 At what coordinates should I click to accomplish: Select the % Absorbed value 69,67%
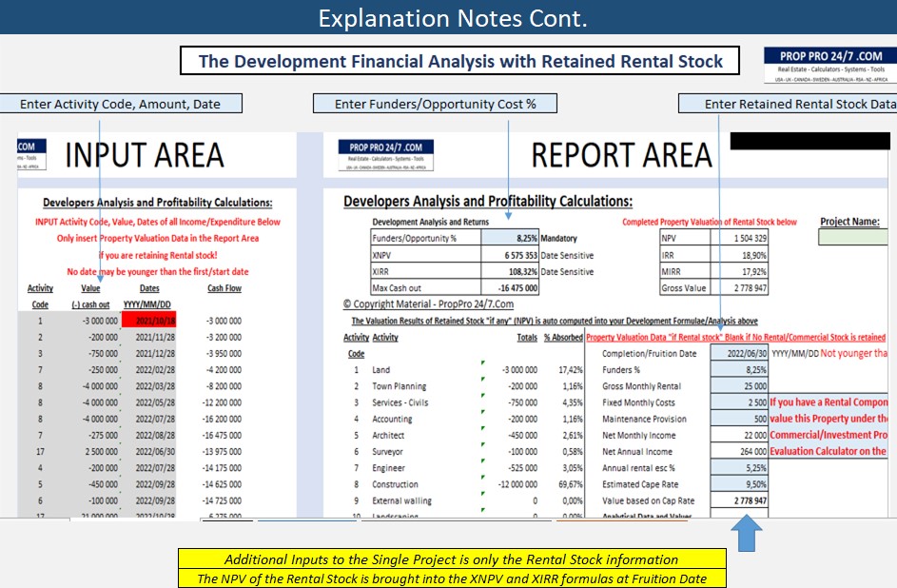click(x=571, y=484)
